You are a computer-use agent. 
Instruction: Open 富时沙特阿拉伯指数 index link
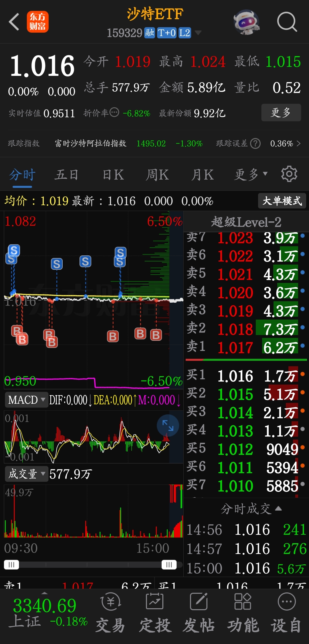(x=90, y=143)
